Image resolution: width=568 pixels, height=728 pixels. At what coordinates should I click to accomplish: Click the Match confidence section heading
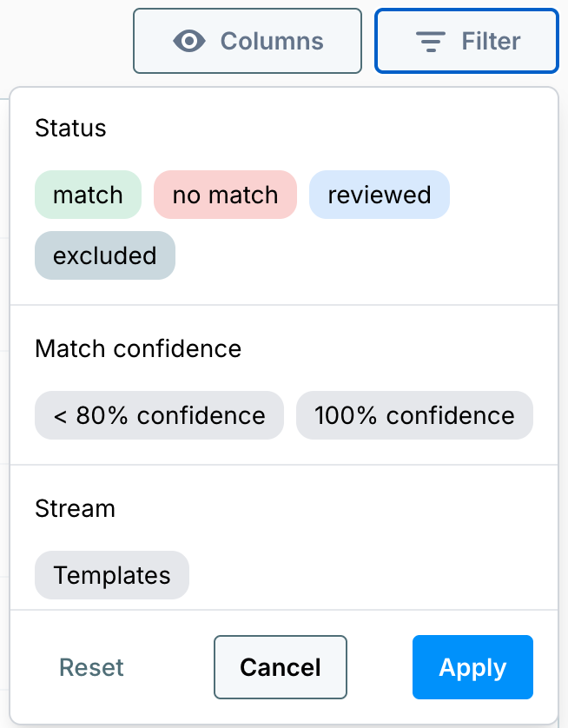137,348
